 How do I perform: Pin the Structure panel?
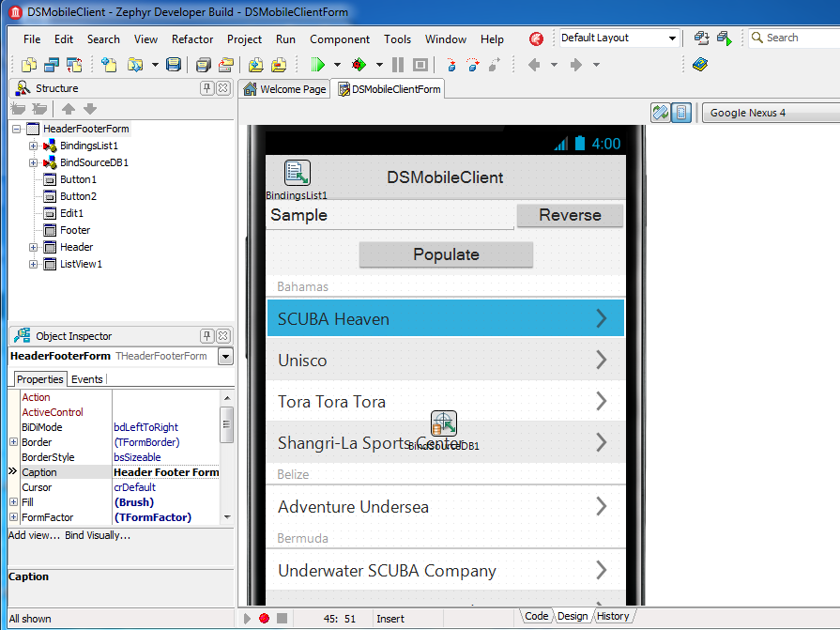coord(207,88)
